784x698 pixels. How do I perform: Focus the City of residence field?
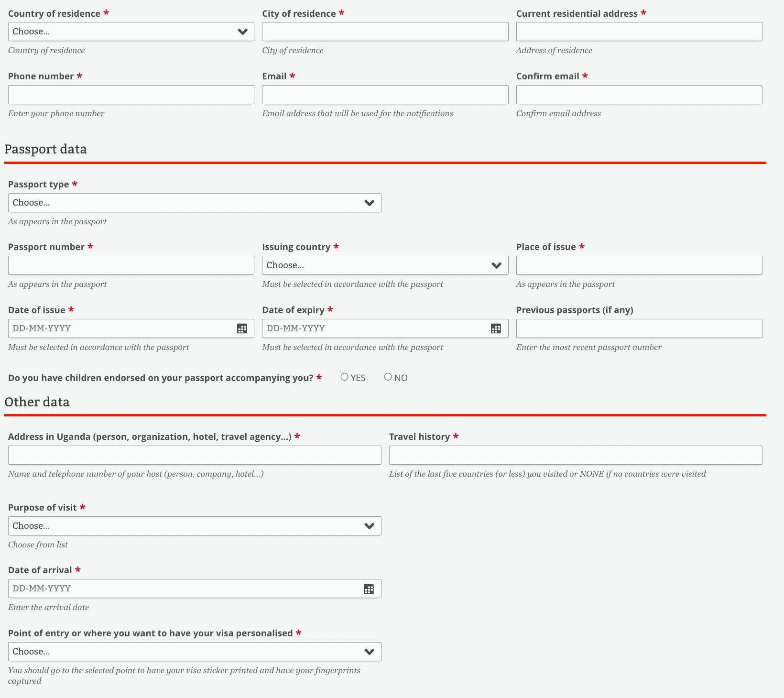pos(385,32)
